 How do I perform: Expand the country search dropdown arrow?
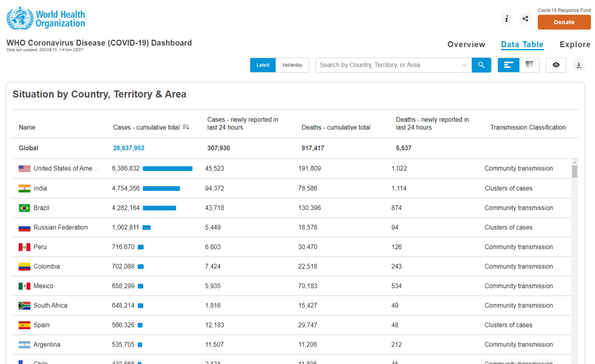click(x=464, y=65)
